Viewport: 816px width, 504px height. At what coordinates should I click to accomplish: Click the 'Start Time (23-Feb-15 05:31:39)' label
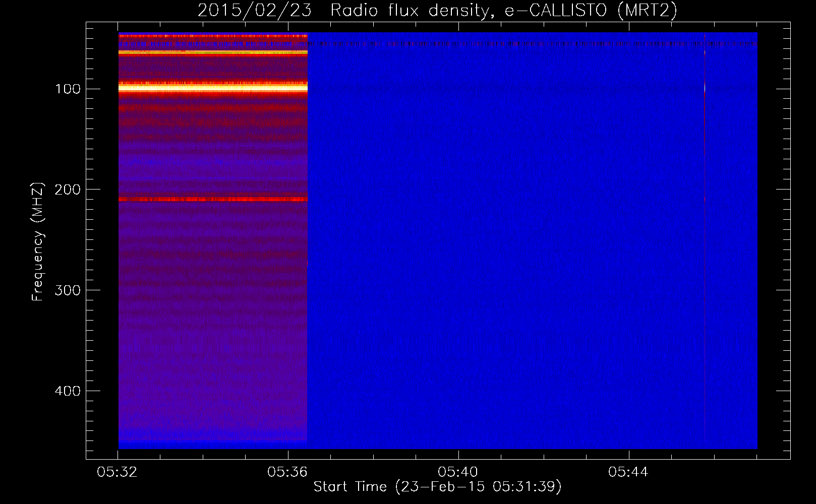(x=437, y=487)
